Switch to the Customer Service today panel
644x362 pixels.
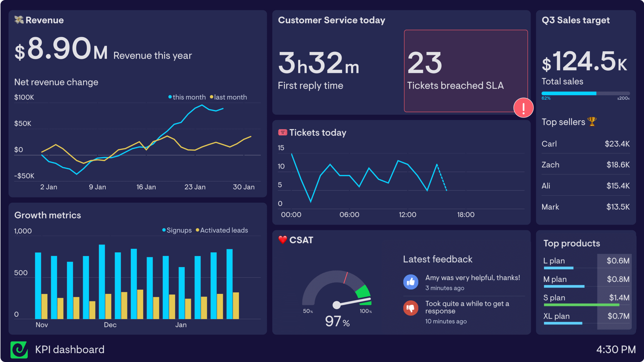coord(331,20)
